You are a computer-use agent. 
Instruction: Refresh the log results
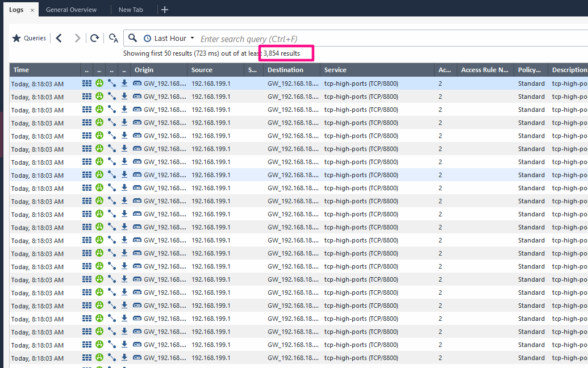coord(95,38)
